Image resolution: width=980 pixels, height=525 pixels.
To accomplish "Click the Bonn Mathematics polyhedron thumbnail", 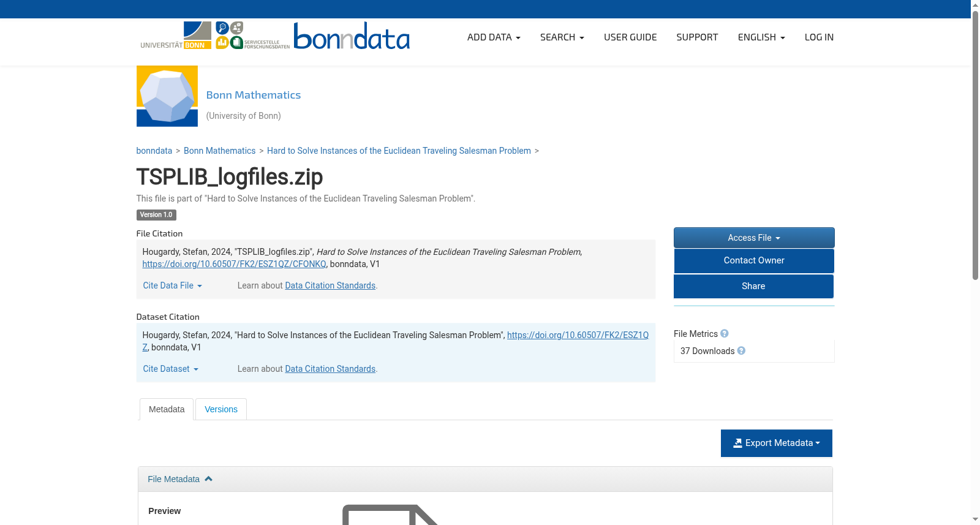I will click(167, 96).
